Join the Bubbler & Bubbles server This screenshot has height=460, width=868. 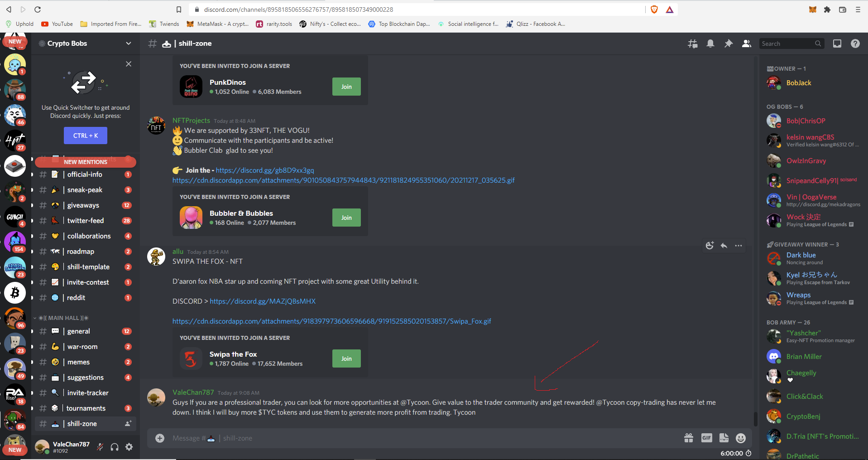346,218
